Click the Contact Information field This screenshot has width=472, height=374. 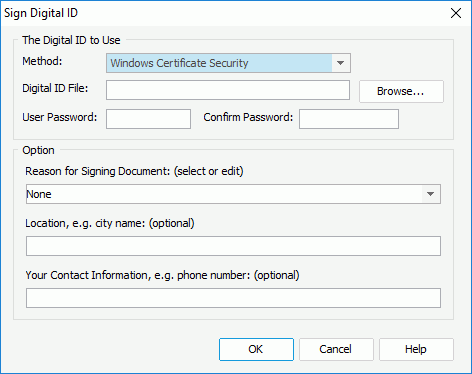click(x=233, y=298)
